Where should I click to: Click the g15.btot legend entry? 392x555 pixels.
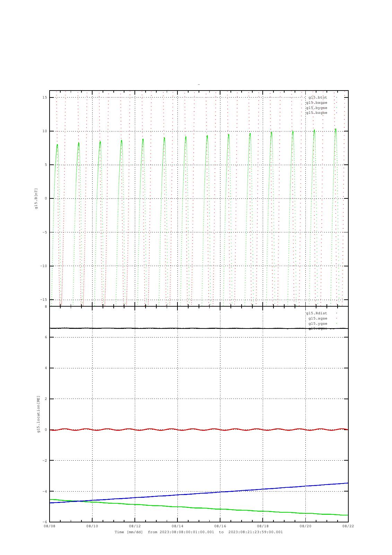(x=317, y=97)
